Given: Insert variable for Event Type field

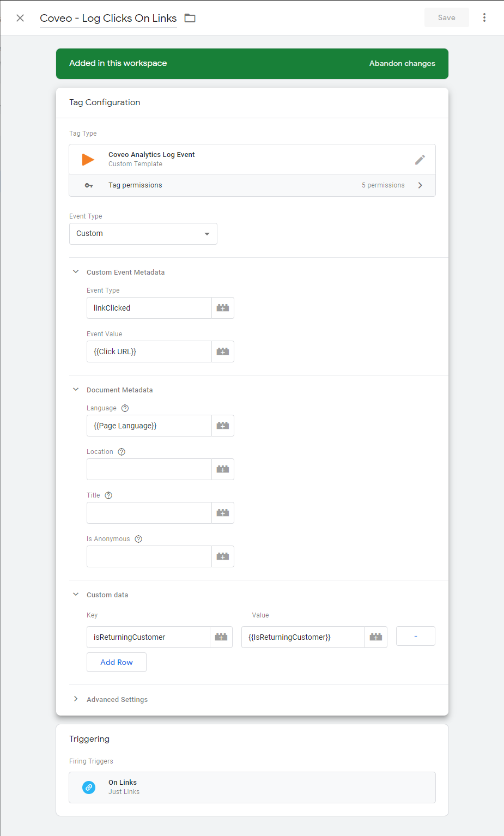Looking at the screenshot, I should tap(223, 308).
